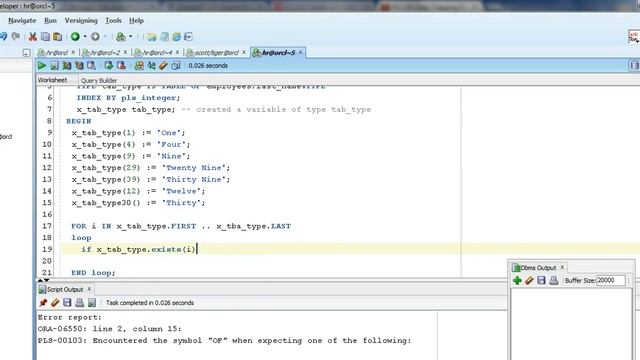Click the folder icon in main toolbar
The image size is (640, 360).
click(x=151, y=37)
